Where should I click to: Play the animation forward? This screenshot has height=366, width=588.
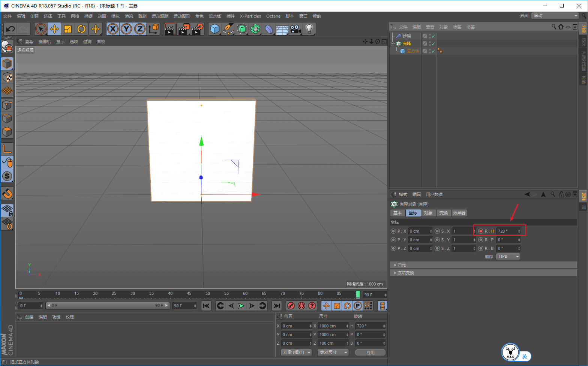241,306
